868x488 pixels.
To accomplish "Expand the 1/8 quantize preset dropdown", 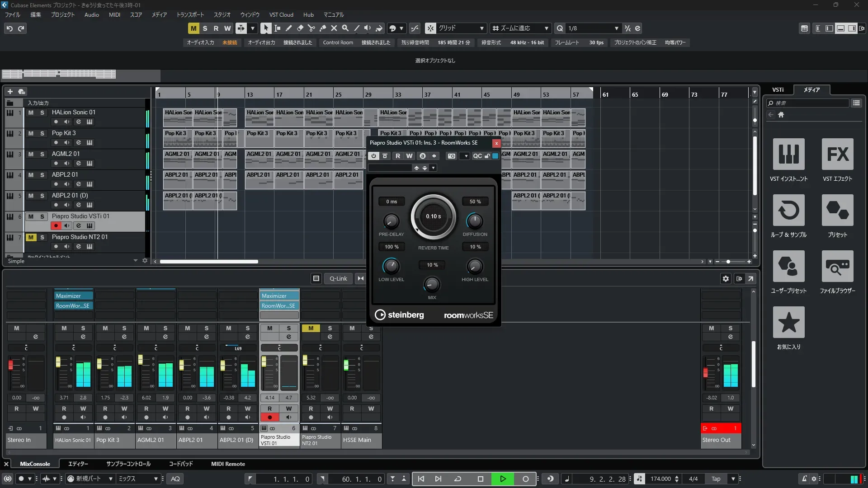I will [x=616, y=28].
